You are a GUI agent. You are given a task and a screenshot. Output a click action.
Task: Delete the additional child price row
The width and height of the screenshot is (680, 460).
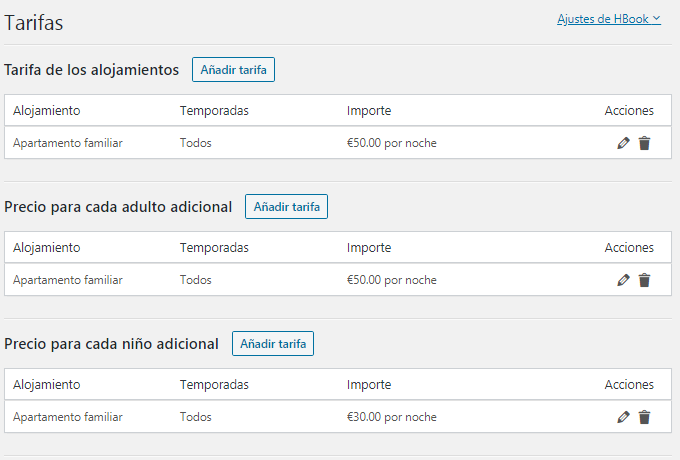(x=644, y=417)
